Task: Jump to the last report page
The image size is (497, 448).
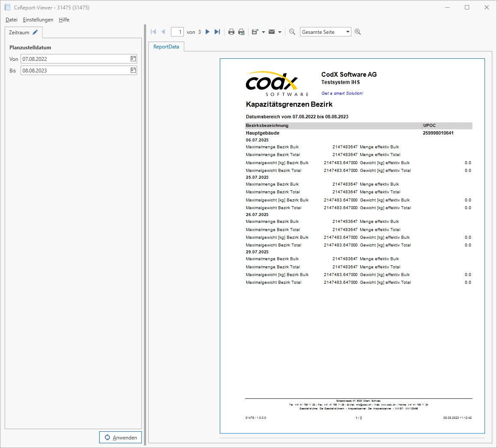Action: click(x=217, y=31)
